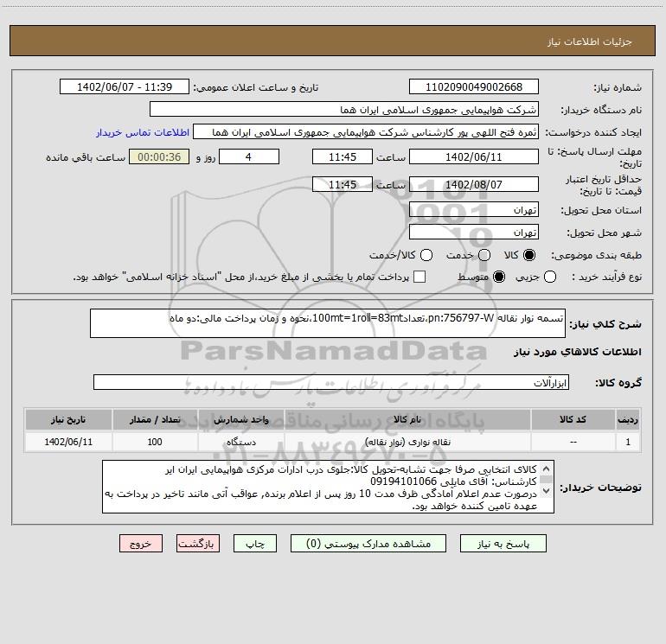Click the تاریخ نیاز column header
666x644 pixels.
tap(68, 419)
